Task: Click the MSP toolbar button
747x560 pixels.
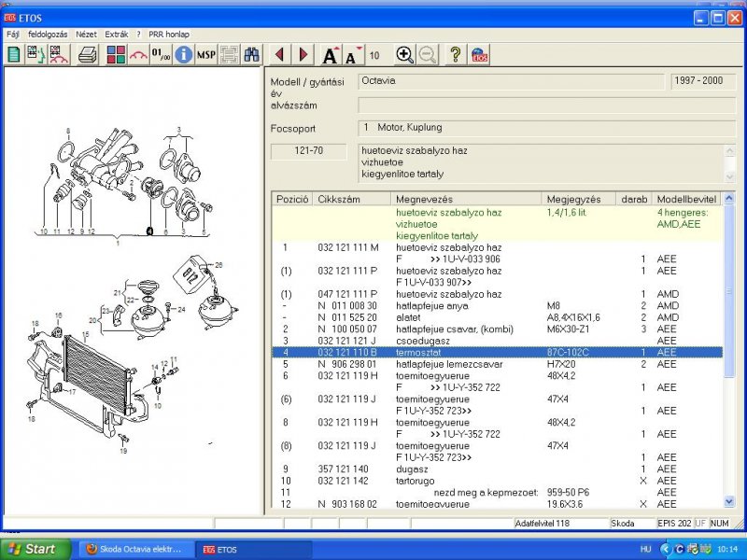Action: [x=206, y=54]
